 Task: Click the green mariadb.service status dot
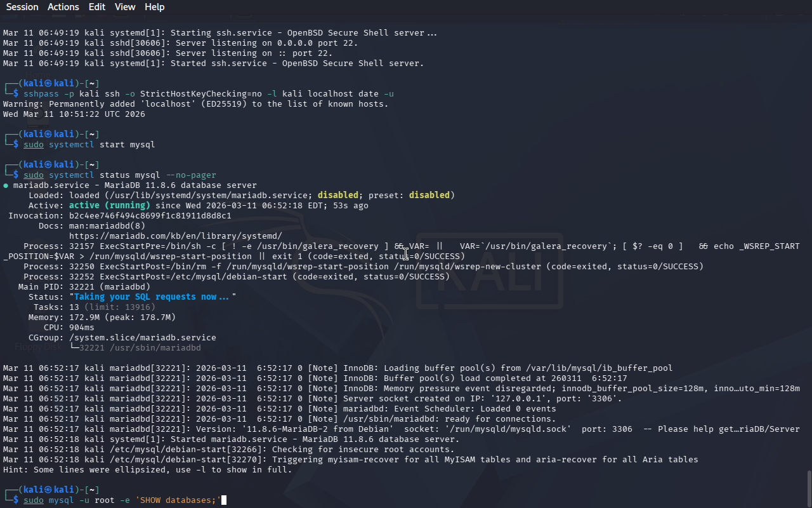point(6,185)
